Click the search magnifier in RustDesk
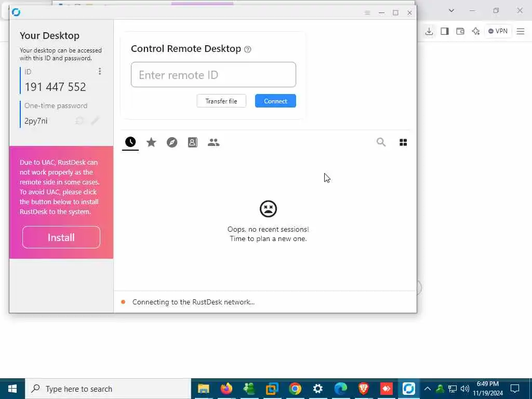Viewport: 532px width, 399px height. click(x=381, y=142)
